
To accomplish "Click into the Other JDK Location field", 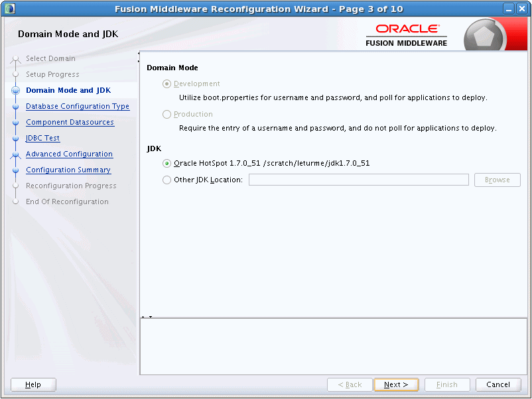I will click(358, 180).
